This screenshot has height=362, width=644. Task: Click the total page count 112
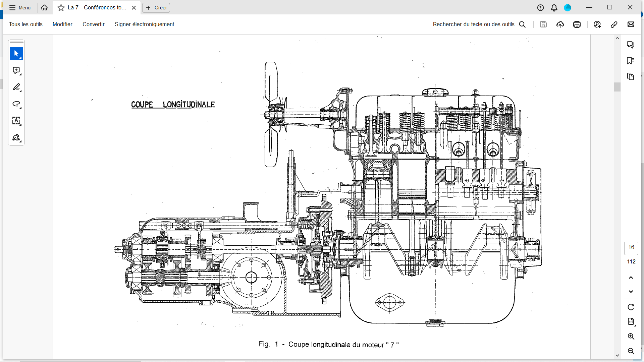631,262
